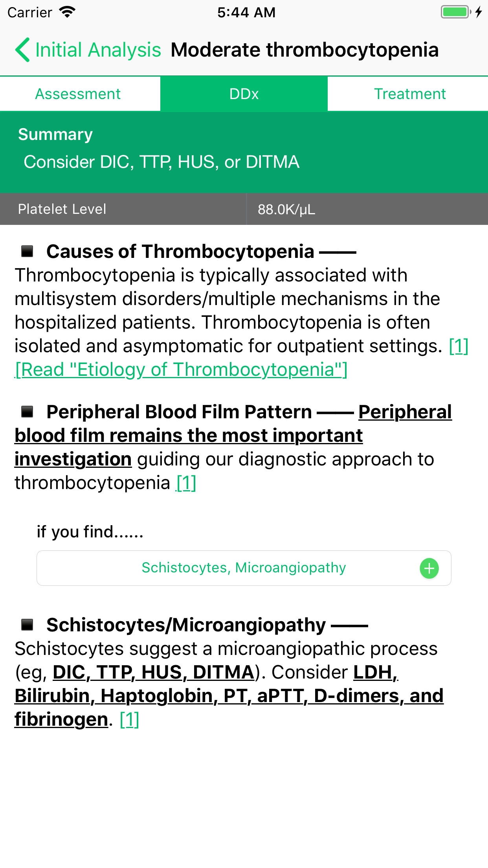488x868 pixels.
Task: Go back to Initial Analysis
Action: point(98,50)
